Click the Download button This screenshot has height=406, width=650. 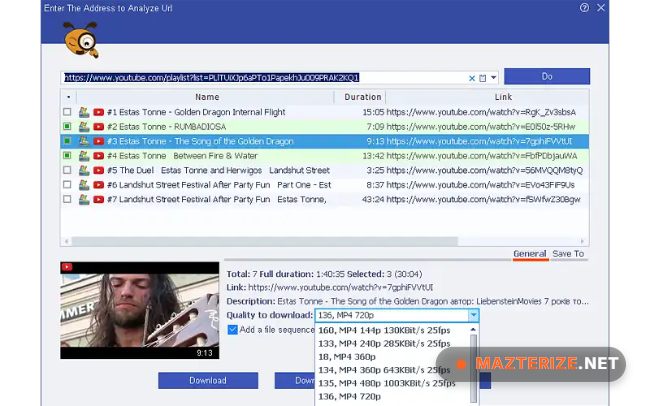[x=208, y=380]
